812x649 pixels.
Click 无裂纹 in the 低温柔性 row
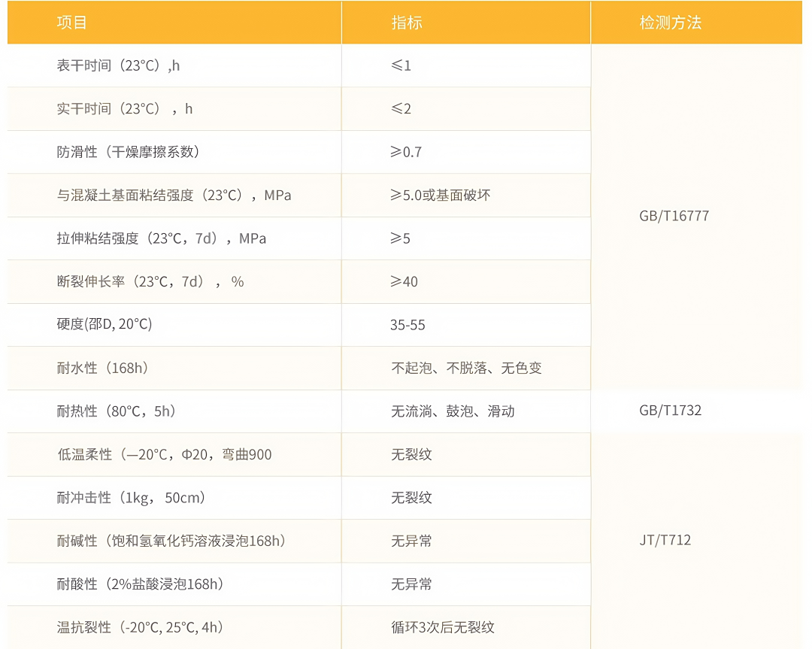[411, 454]
